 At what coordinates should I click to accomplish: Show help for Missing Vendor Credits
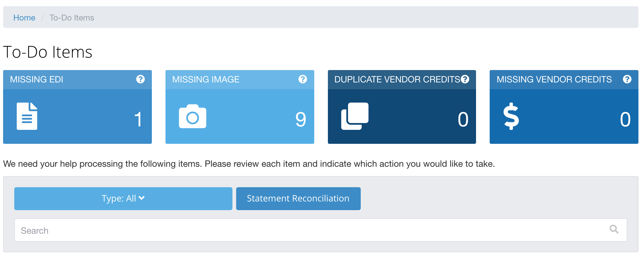point(627,79)
